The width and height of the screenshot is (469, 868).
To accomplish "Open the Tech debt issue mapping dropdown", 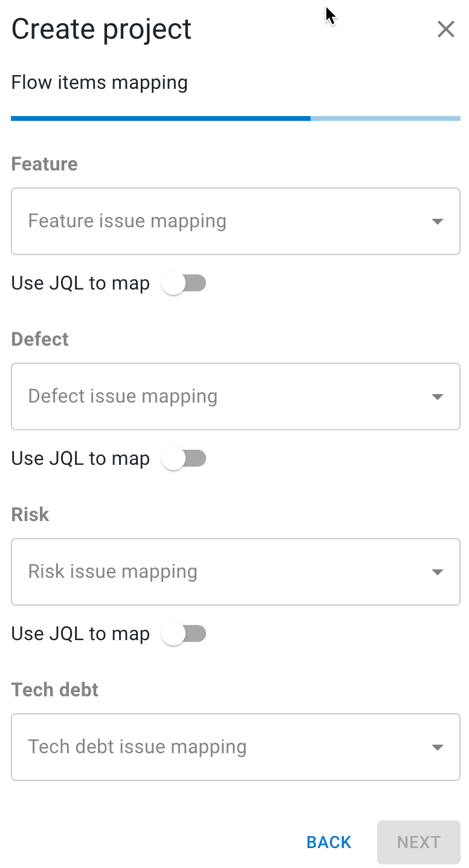I will coord(235,747).
